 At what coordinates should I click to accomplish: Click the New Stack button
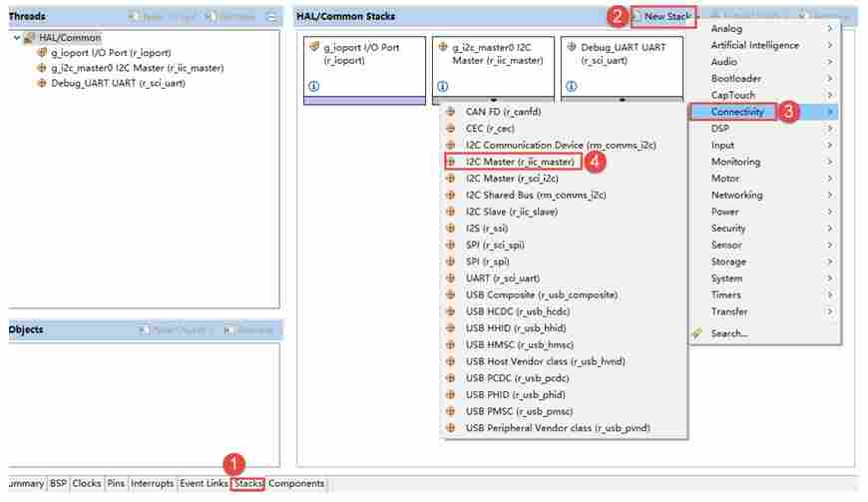click(x=663, y=17)
